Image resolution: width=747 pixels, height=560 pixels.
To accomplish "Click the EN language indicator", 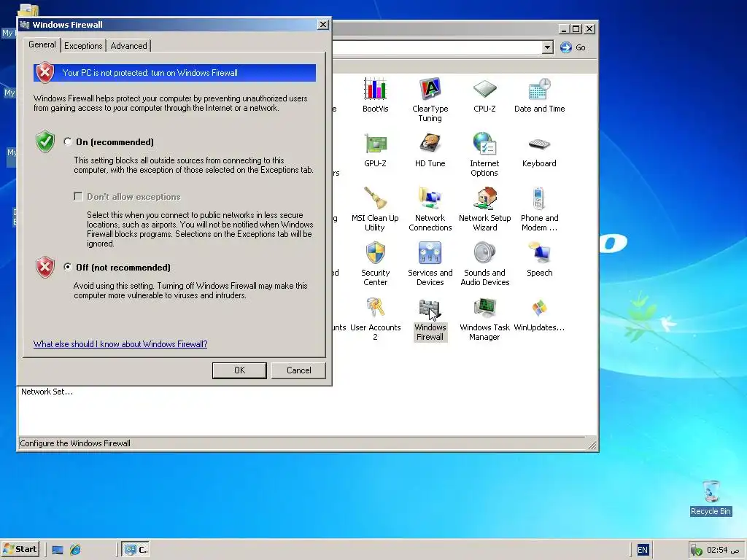I will (642, 550).
